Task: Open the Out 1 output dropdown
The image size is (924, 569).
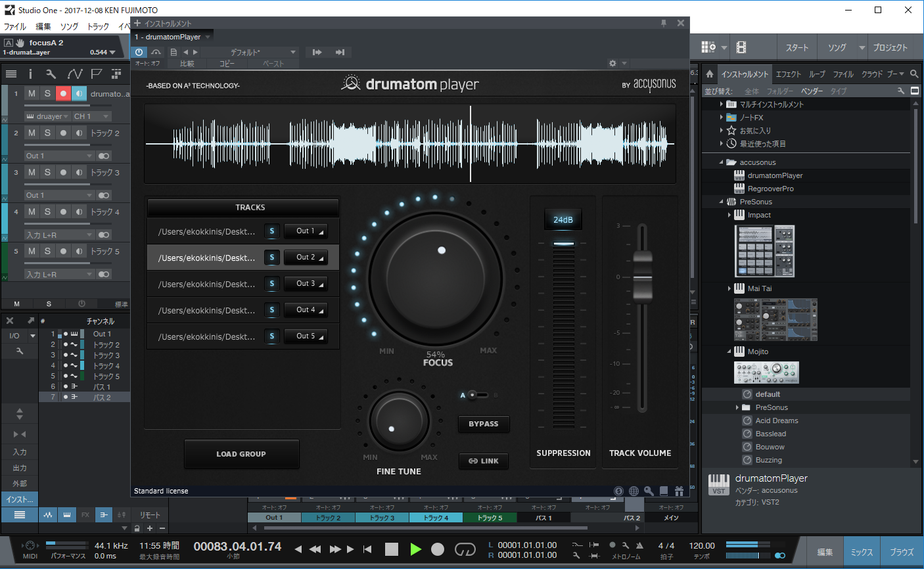Action: (306, 231)
